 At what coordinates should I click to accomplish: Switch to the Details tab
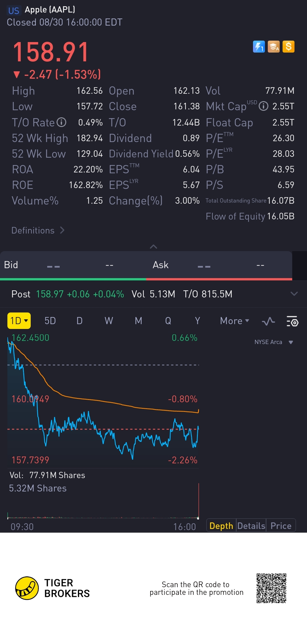(x=251, y=526)
